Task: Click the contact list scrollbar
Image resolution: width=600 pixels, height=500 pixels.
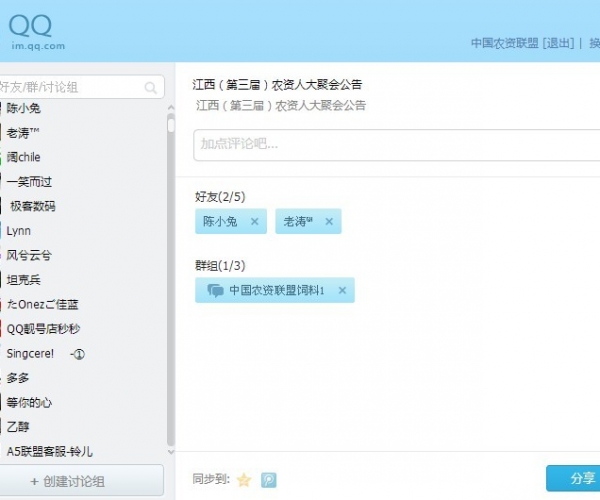Action: [171, 280]
